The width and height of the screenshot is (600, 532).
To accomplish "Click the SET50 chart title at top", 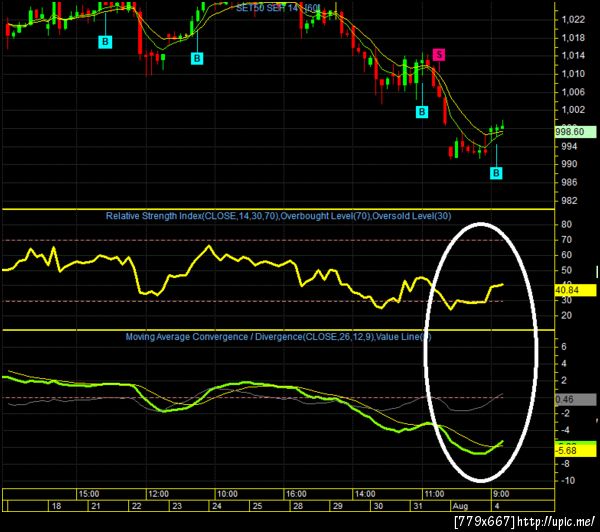I will pos(278,8).
